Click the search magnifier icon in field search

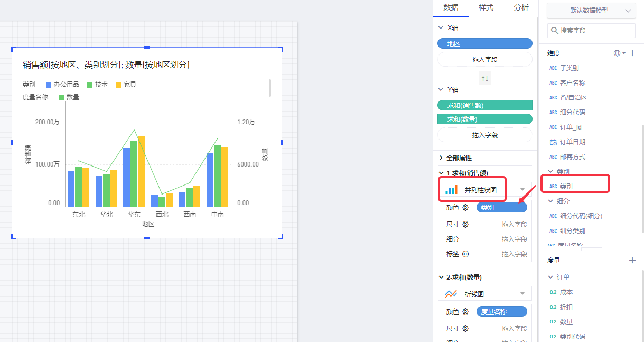(x=554, y=31)
